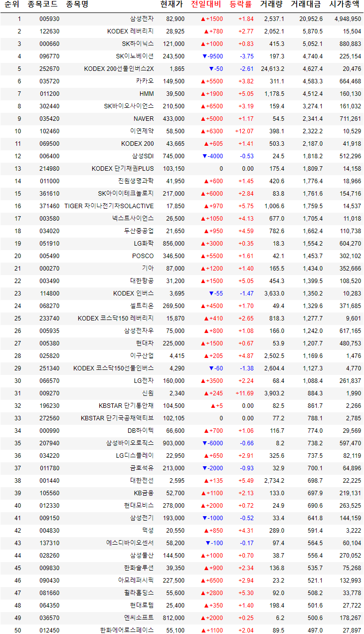364x634 pixels.
Task: Click the red 등락률 header
Action: pos(241,4)
